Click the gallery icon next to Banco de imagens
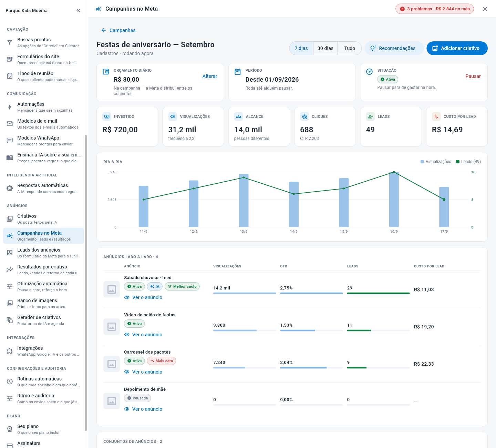Image resolution: width=496 pixels, height=448 pixels. point(10,303)
